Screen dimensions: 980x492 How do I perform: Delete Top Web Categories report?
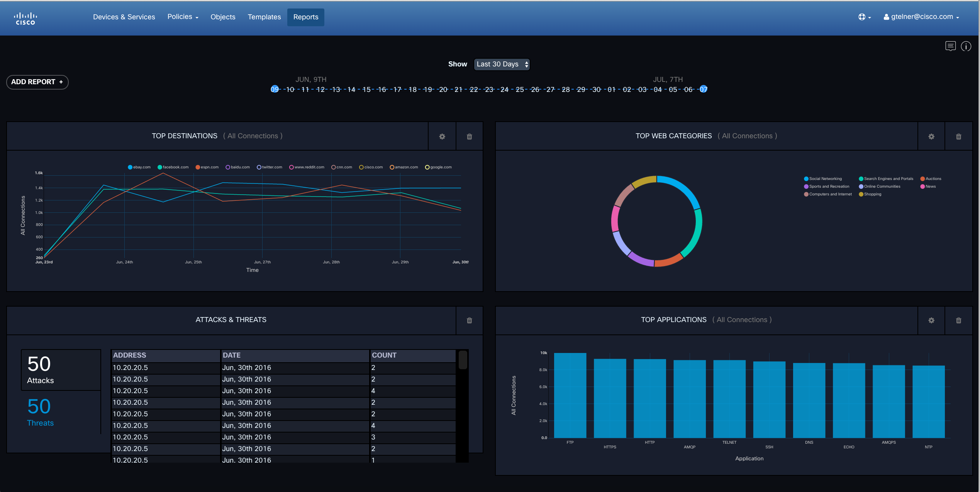click(x=958, y=136)
